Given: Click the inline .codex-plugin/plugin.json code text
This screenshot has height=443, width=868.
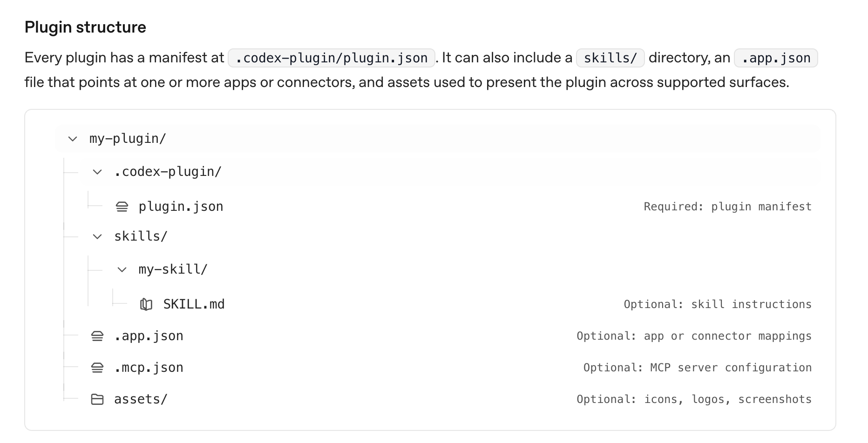Looking at the screenshot, I should pos(331,58).
